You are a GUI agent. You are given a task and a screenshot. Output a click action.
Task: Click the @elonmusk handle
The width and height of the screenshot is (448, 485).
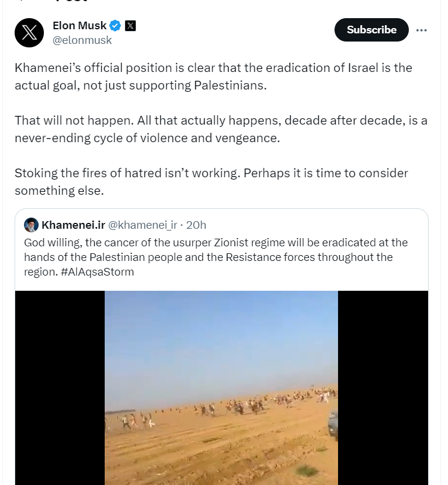(x=82, y=40)
